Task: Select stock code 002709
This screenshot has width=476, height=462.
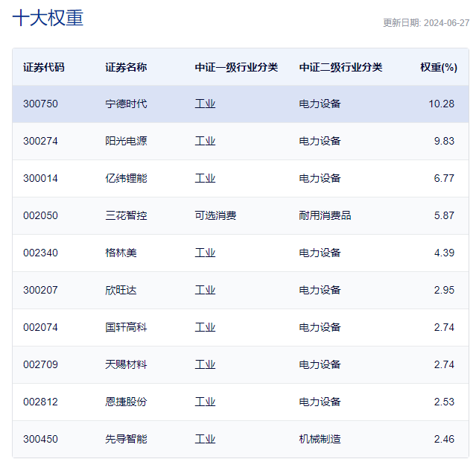Action: tap(40, 364)
